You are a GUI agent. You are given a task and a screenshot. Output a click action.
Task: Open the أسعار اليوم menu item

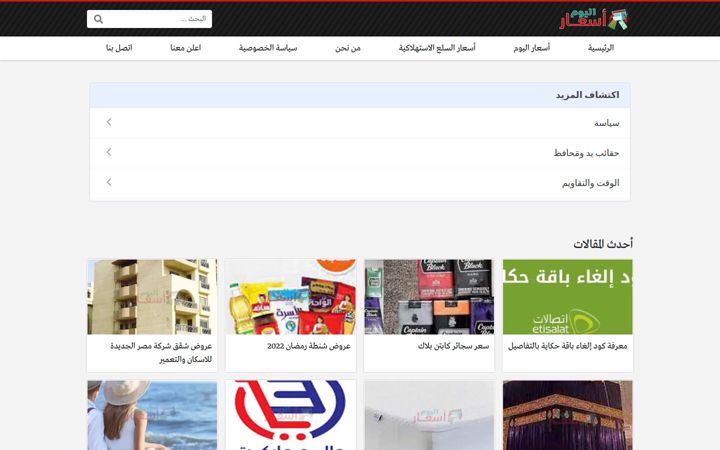531,48
